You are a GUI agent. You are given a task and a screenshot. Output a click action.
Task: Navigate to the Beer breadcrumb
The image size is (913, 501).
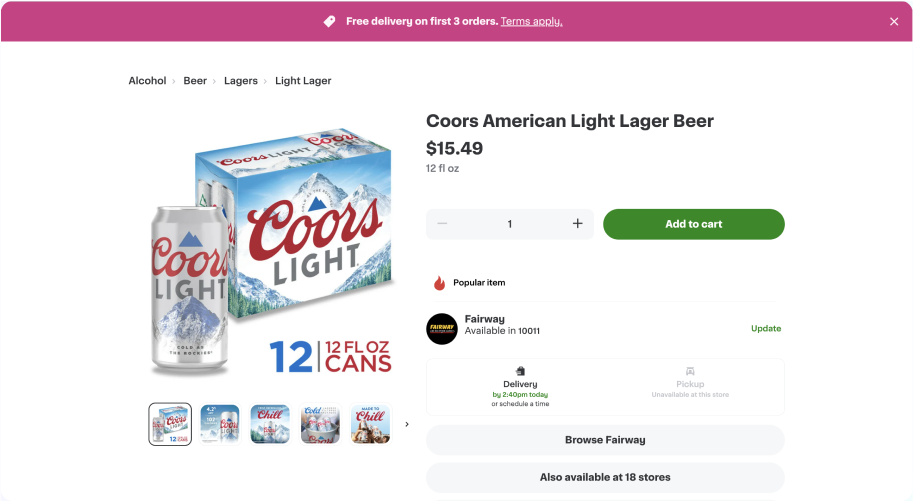195,81
